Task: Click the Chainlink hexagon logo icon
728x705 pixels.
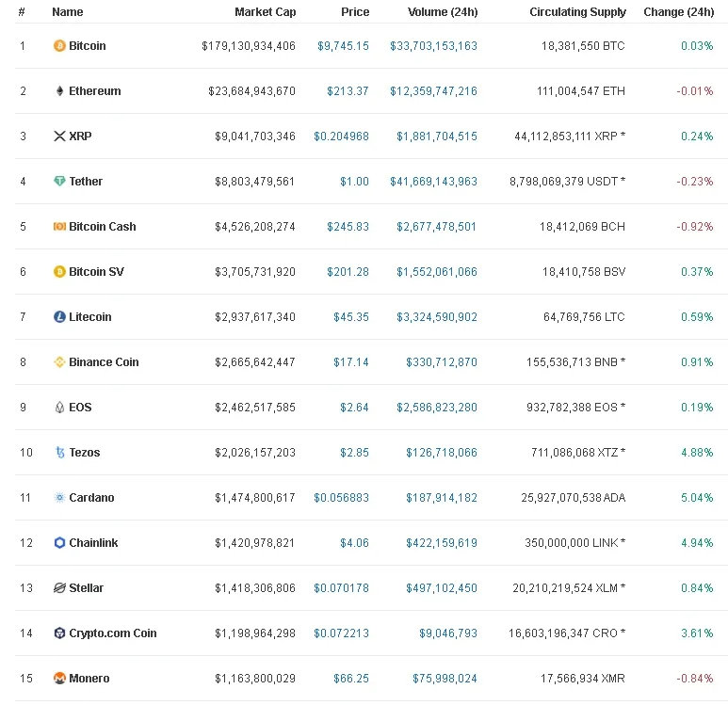Action: [59, 542]
